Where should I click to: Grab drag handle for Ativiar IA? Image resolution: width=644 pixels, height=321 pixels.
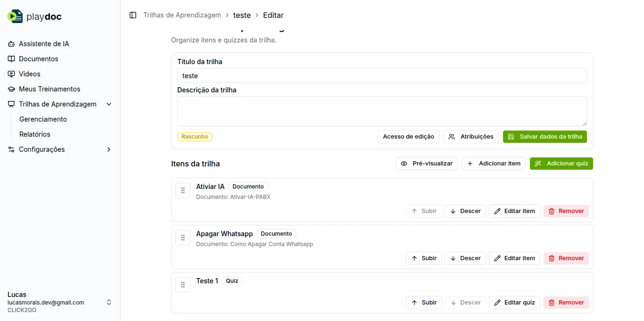[x=183, y=190]
